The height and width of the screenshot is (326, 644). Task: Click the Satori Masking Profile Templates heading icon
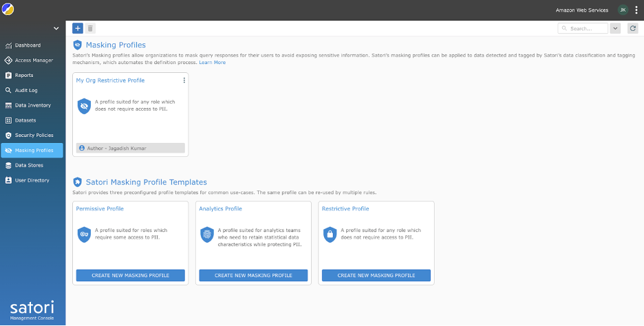pyautogui.click(x=77, y=182)
